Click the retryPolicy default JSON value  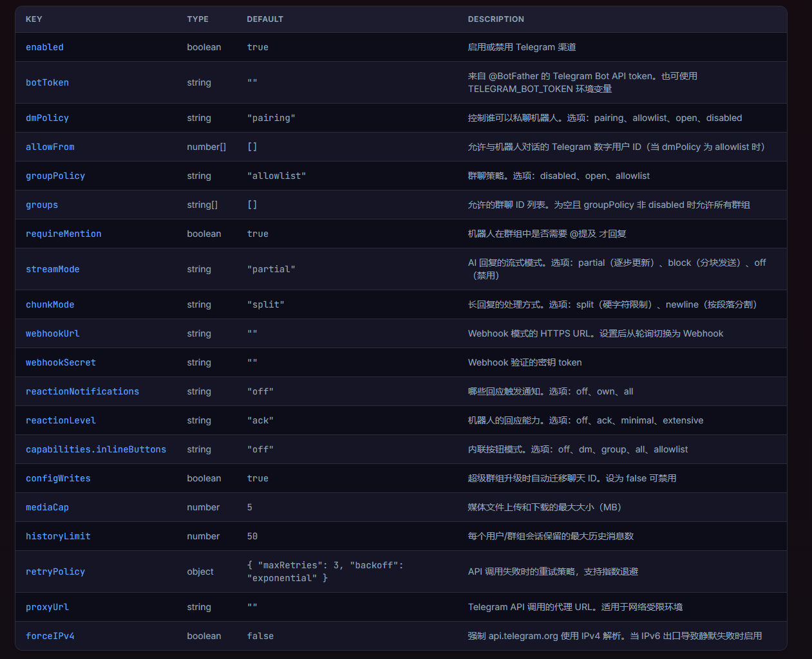(325, 571)
